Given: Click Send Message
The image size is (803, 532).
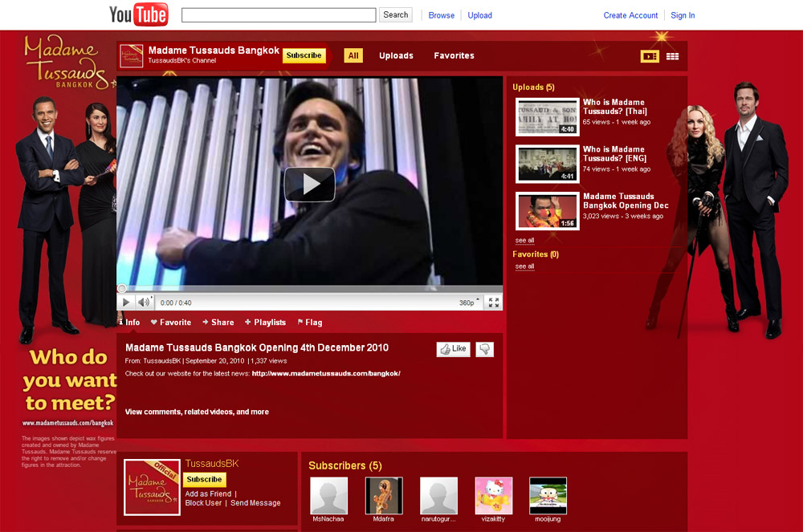Looking at the screenshot, I should 255,503.
